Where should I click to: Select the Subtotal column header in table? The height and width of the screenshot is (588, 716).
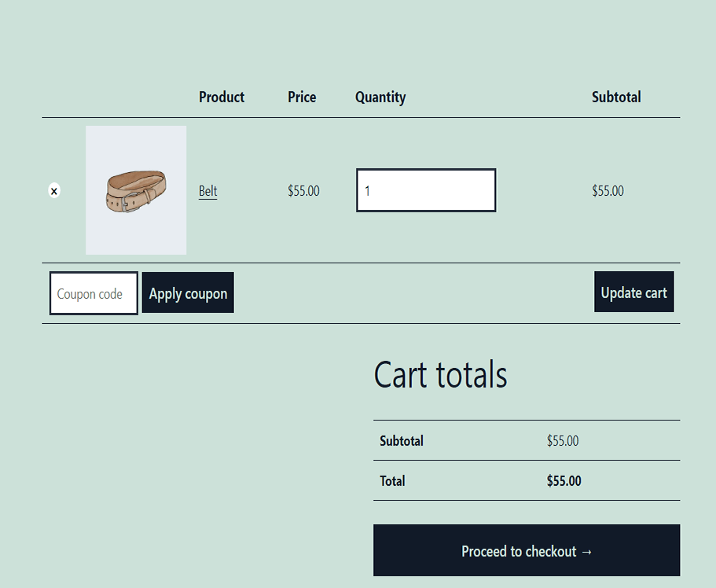click(616, 97)
